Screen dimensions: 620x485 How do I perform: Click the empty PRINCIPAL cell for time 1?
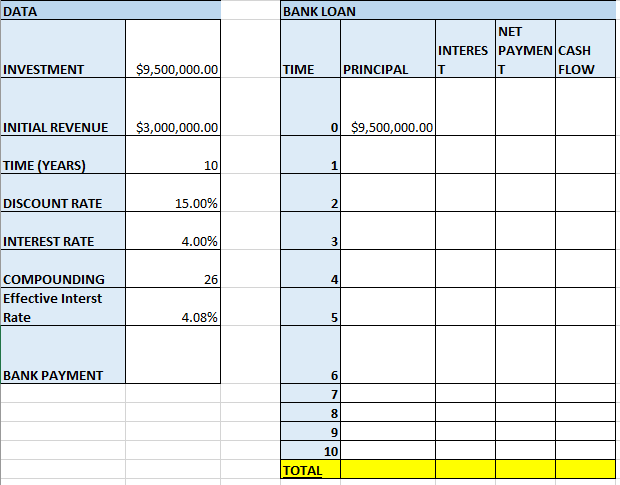(x=388, y=155)
